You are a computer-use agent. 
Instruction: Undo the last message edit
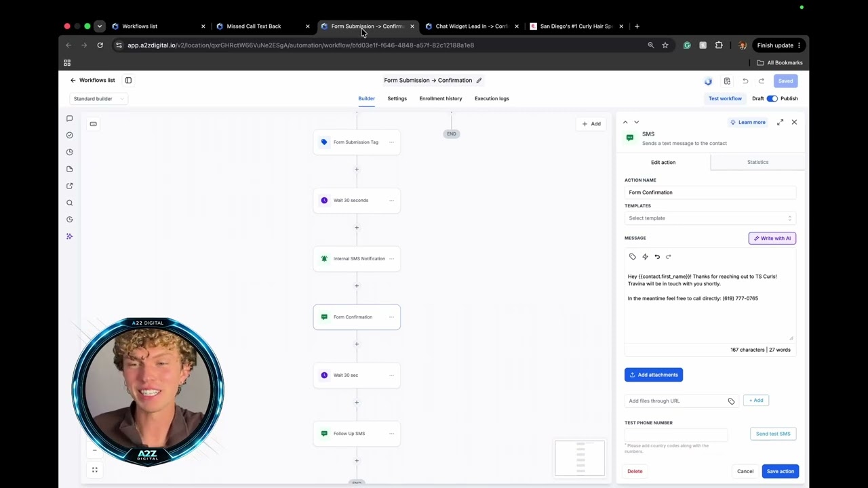tap(657, 257)
